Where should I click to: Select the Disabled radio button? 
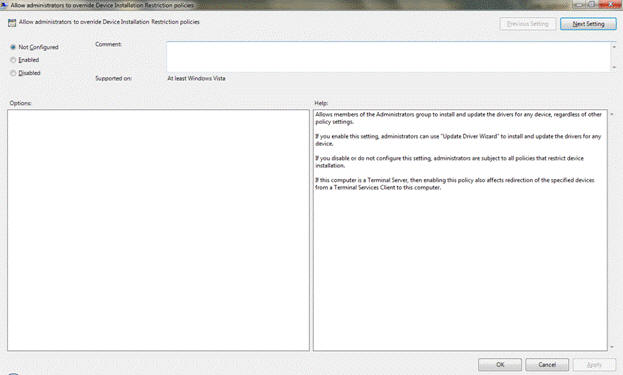point(13,73)
